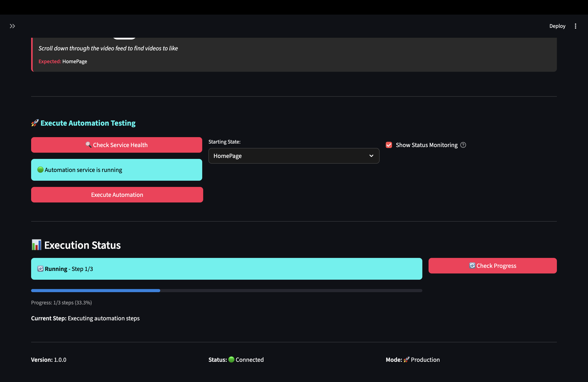
Task: Expand the sidebar with double-chevron icon
Action: pyautogui.click(x=12, y=26)
